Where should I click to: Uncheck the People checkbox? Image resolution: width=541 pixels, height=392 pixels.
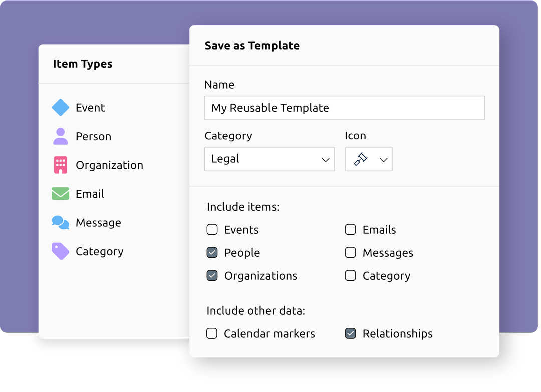point(212,252)
